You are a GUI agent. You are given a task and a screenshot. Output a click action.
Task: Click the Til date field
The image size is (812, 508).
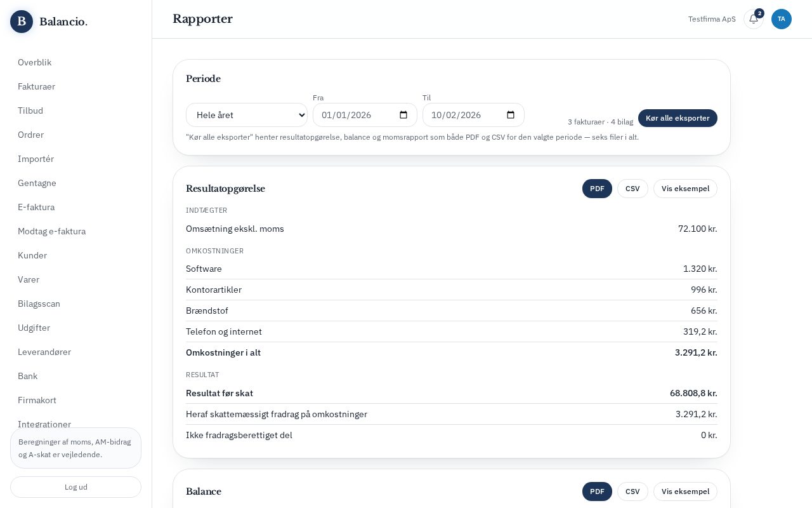point(473,115)
